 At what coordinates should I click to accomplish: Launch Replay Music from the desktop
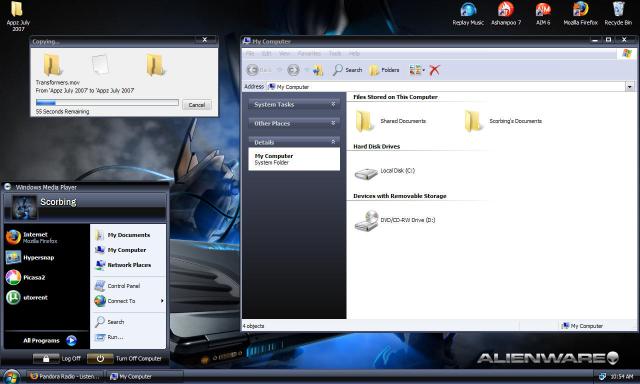pyautogui.click(x=468, y=14)
